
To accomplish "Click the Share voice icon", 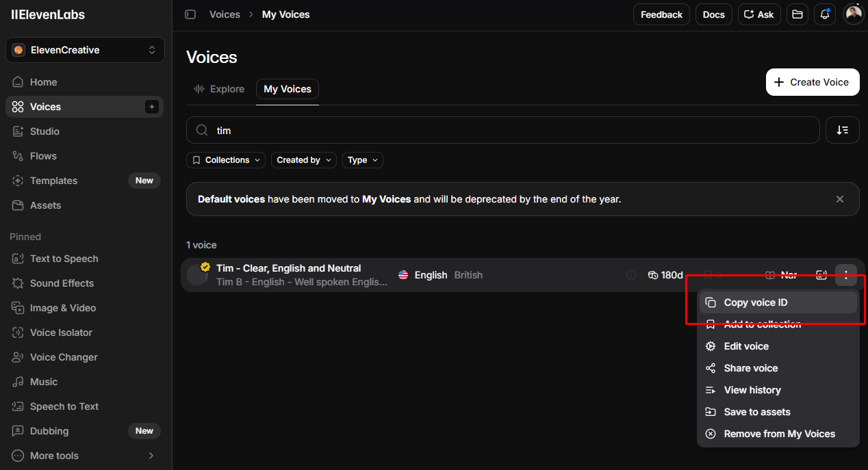I will [x=711, y=368].
